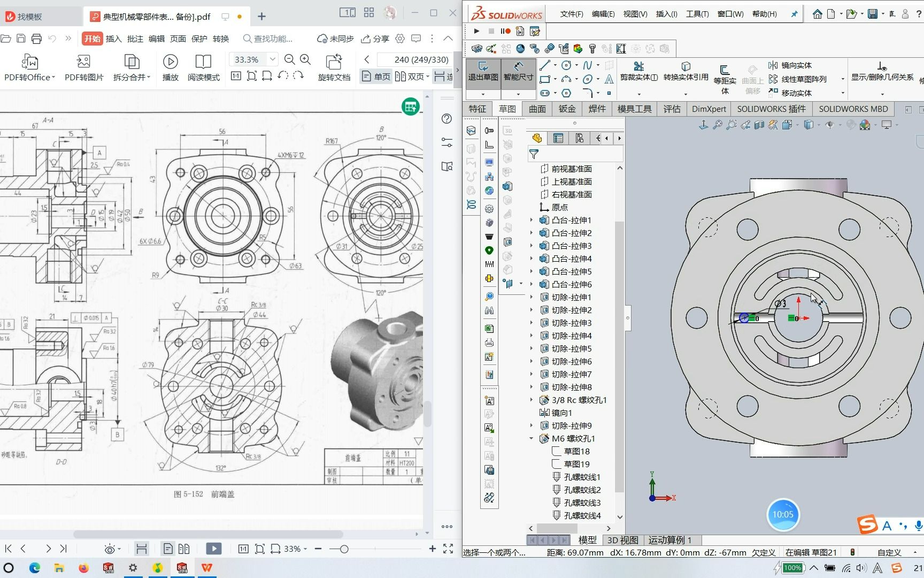The width and height of the screenshot is (924, 578).
Task: Click the PDF转Office conversion icon
Action: 29,62
